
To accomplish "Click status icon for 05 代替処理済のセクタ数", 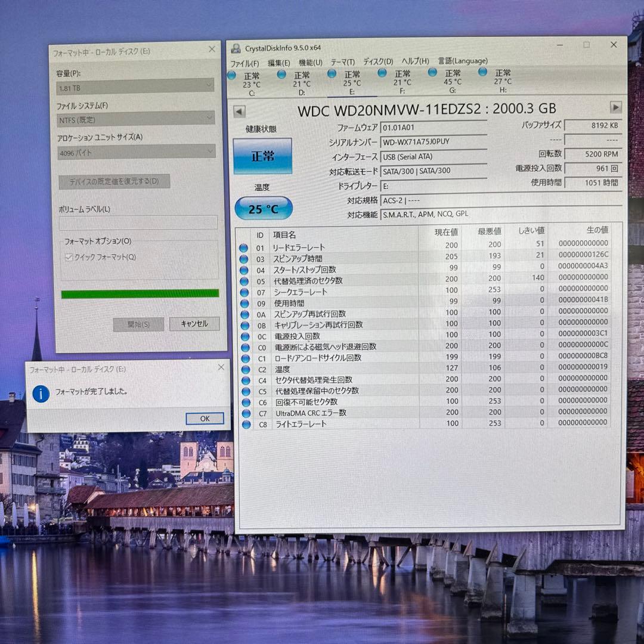I will 244,281.
